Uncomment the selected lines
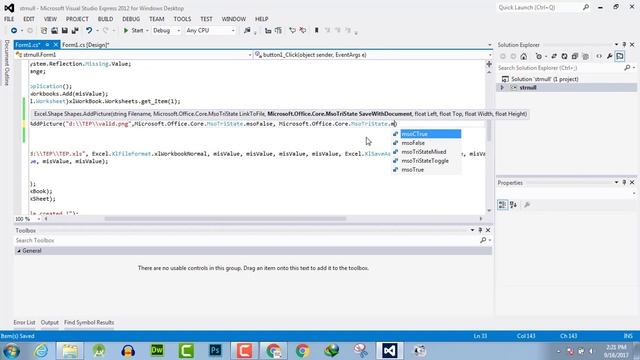Viewport: 640px width, 360px height. point(302,31)
